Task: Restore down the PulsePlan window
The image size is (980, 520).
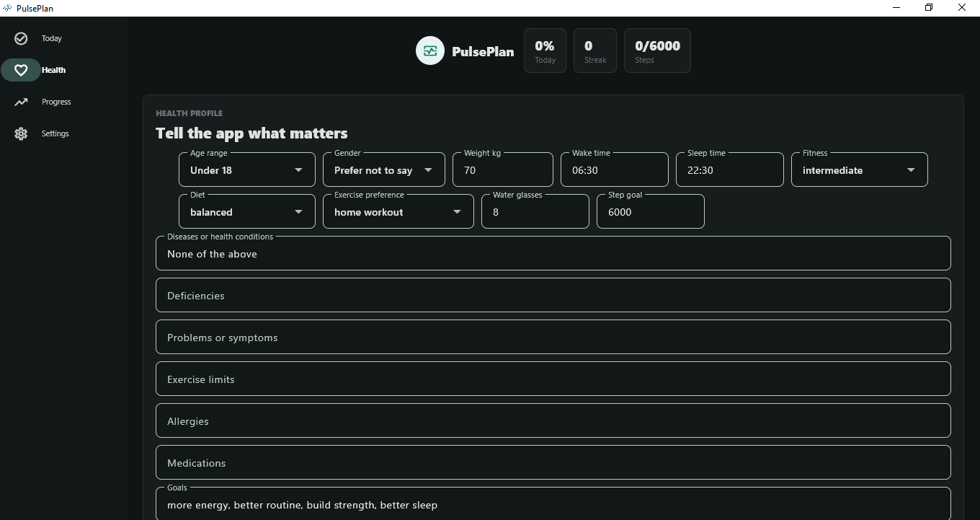Action: pyautogui.click(x=929, y=8)
